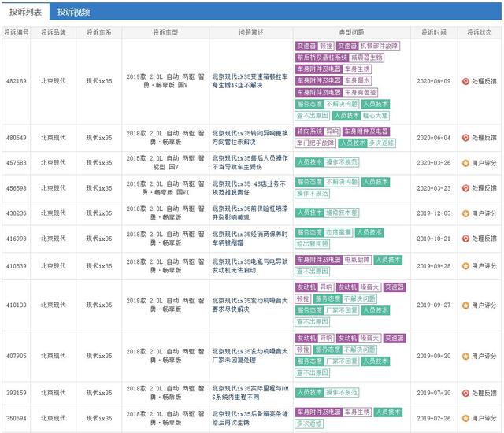Click 现代ix35 series in row 407905
504x433 pixels.
99,356
